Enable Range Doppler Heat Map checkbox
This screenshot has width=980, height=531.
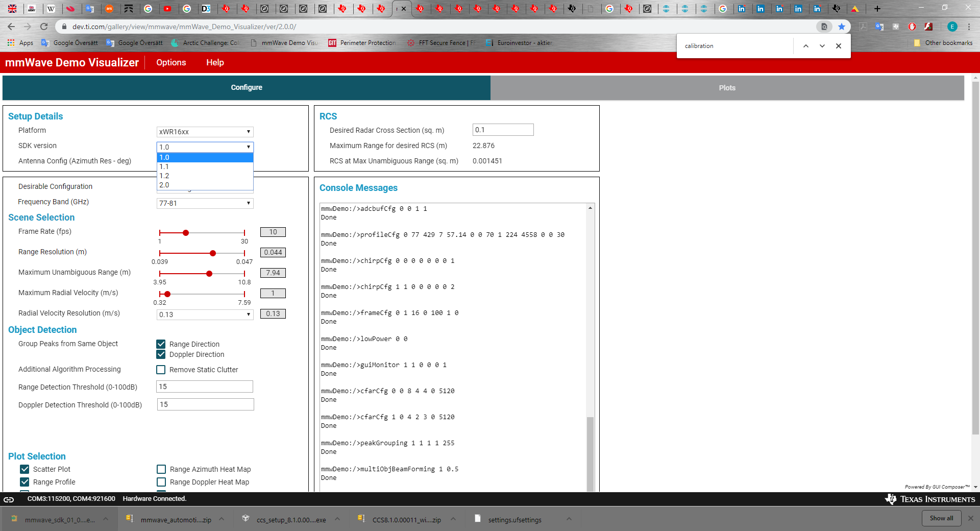click(161, 482)
